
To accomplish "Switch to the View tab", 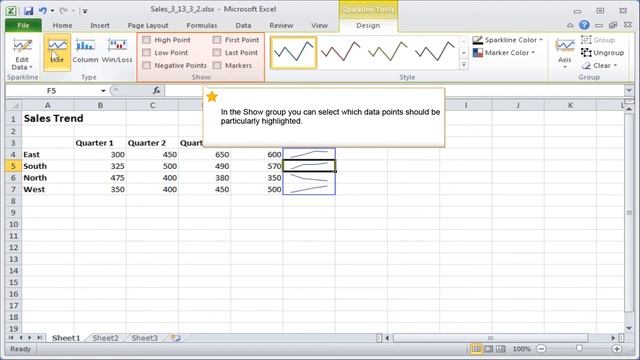I will (x=319, y=25).
